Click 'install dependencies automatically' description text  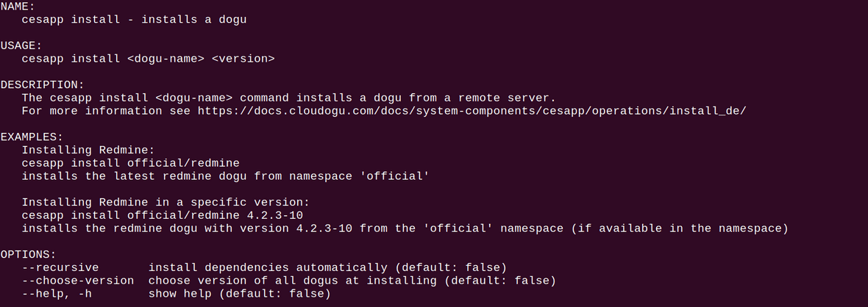[268, 267]
